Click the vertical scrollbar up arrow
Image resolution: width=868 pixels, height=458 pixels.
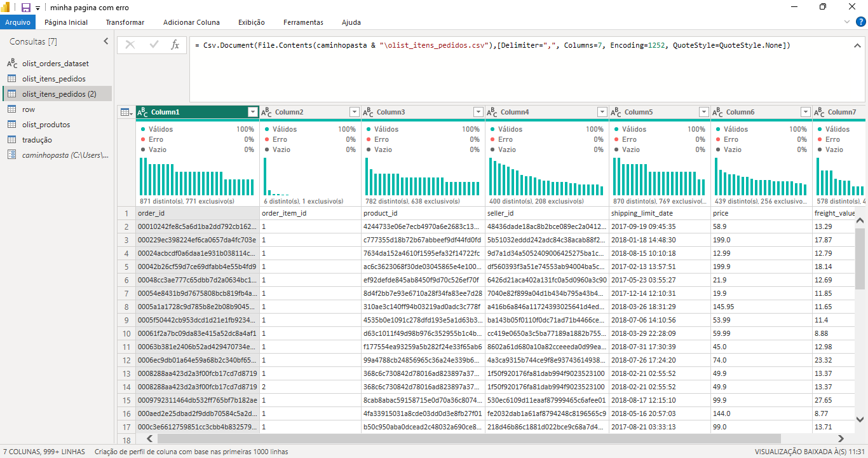(x=860, y=221)
